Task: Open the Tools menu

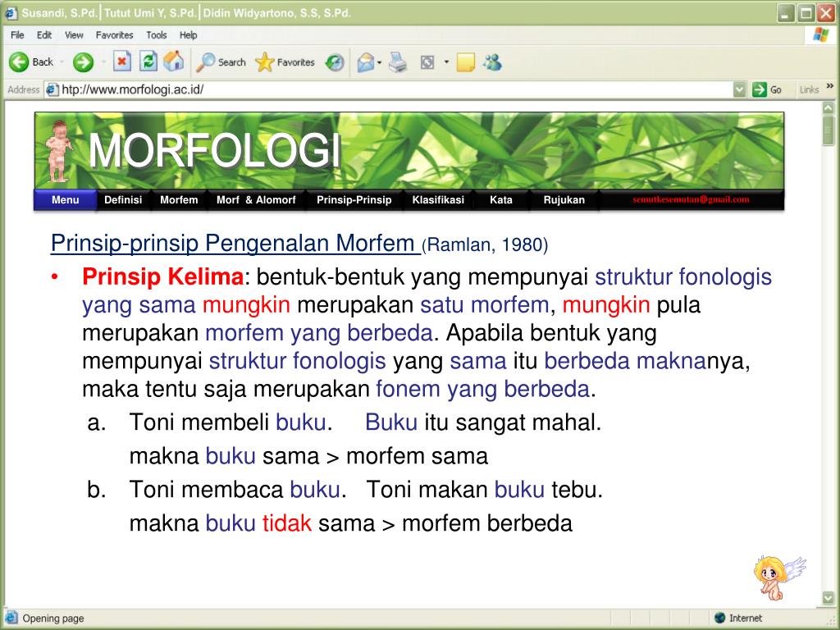Action: pyautogui.click(x=156, y=35)
